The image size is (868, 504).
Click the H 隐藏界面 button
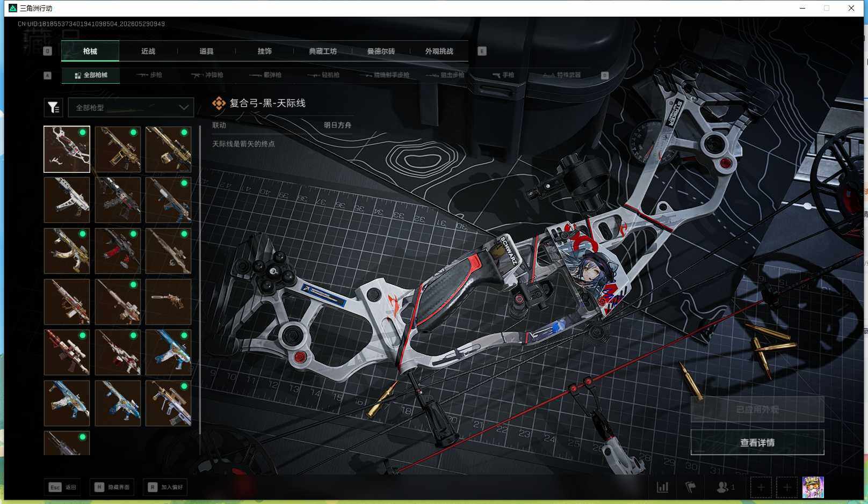(112, 487)
